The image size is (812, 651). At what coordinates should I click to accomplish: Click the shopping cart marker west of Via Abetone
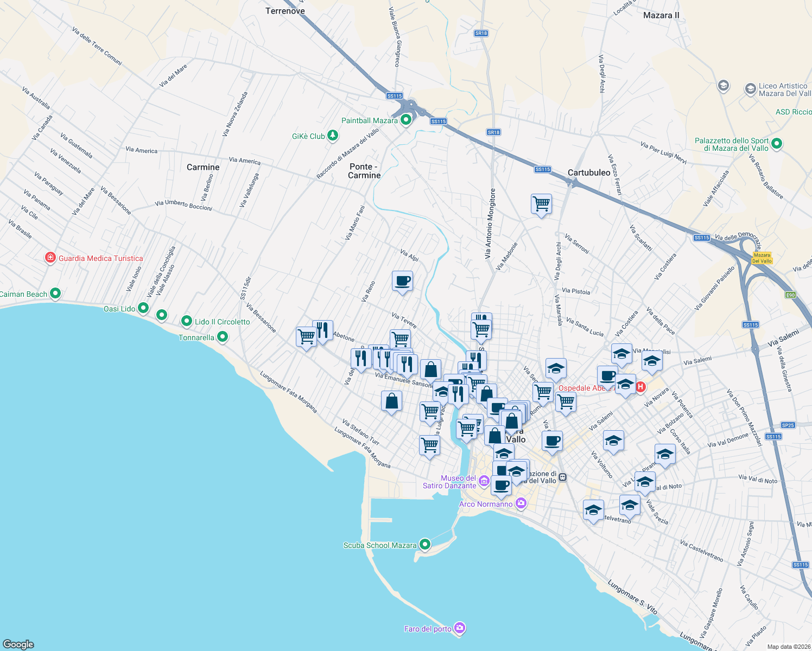point(307,337)
